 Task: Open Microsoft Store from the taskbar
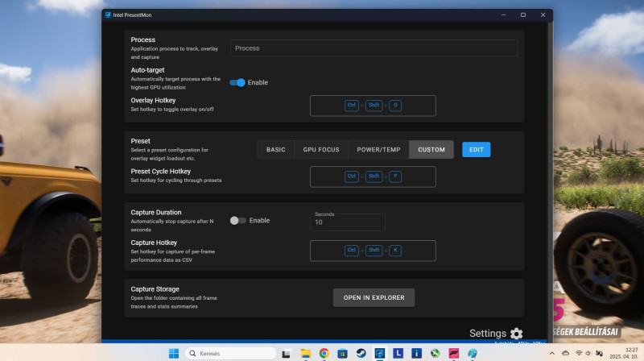pos(343,353)
